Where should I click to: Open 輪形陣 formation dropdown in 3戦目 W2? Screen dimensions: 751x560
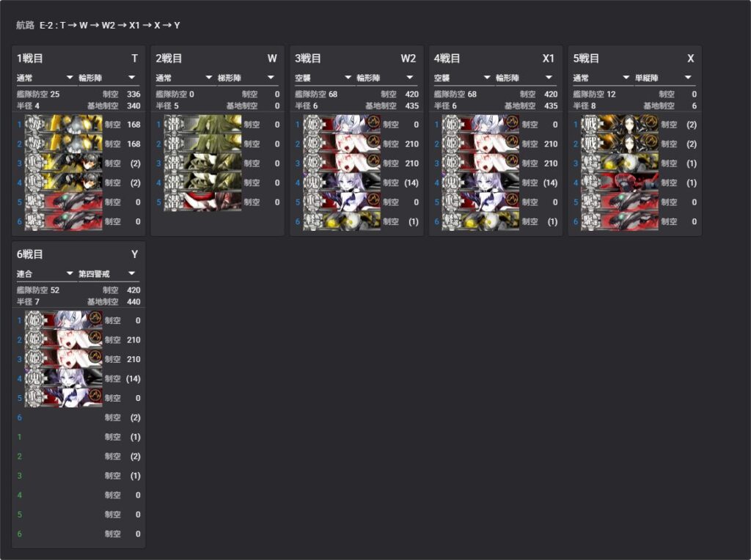pyautogui.click(x=387, y=78)
